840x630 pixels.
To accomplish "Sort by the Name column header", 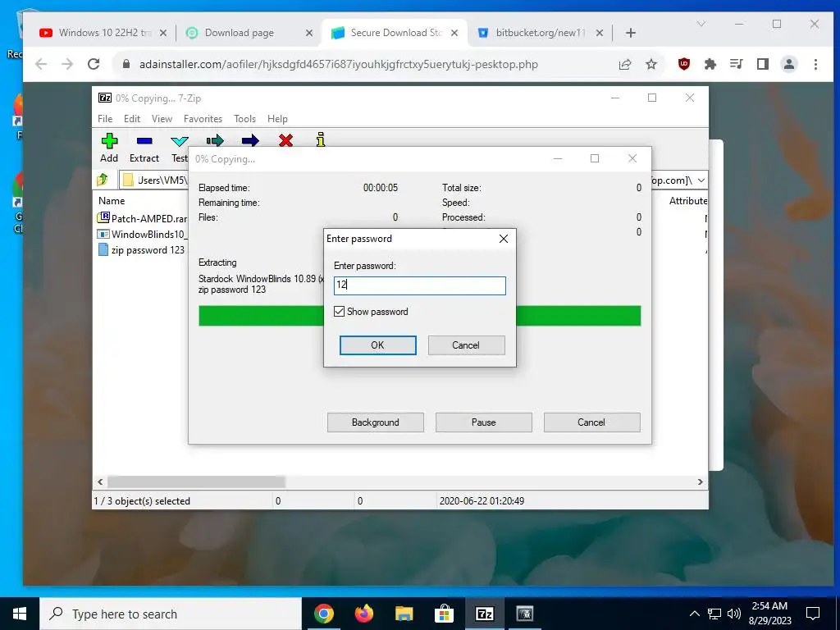I will pos(112,201).
